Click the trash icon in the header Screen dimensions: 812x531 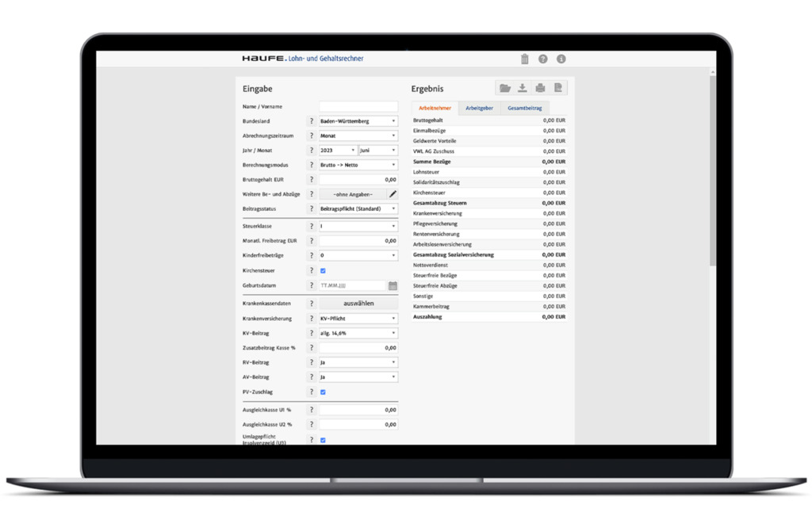pos(524,59)
